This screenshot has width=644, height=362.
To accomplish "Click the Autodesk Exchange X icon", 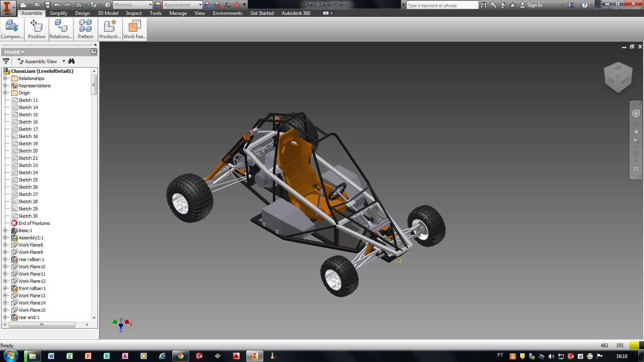I will [571, 5].
